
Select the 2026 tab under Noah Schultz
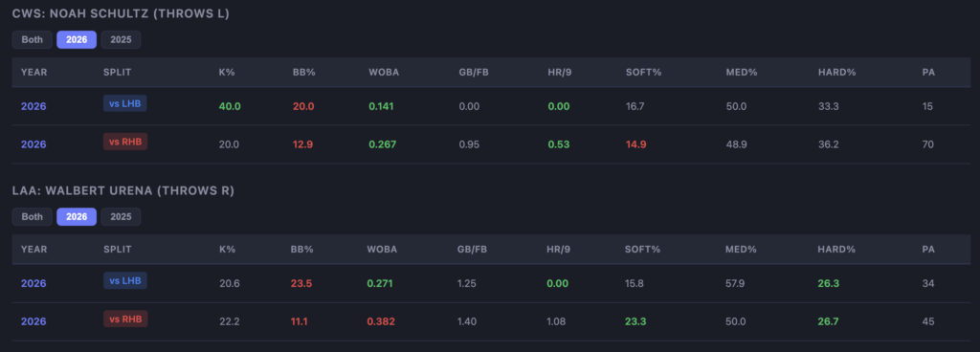(x=77, y=39)
